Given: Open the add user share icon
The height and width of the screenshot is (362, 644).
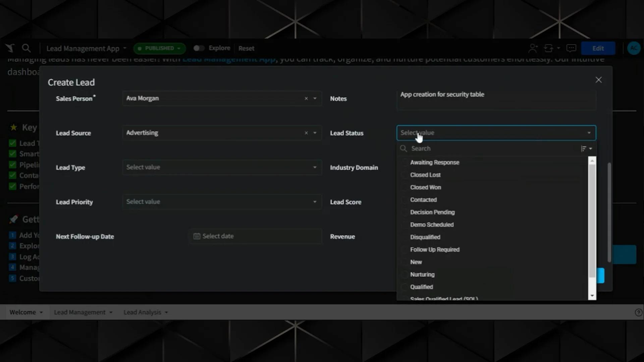Looking at the screenshot, I should 533,48.
